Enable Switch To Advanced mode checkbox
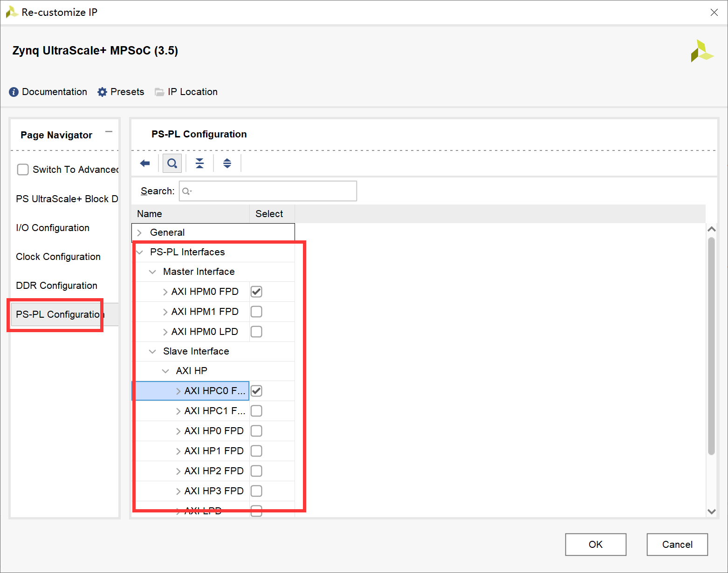This screenshot has height=573, width=728. pyautogui.click(x=23, y=170)
